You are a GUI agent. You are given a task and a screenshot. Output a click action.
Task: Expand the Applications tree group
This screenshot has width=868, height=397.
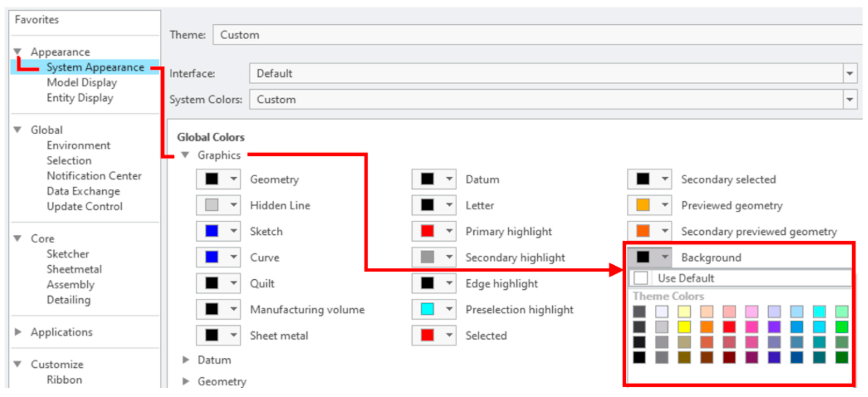[x=18, y=332]
